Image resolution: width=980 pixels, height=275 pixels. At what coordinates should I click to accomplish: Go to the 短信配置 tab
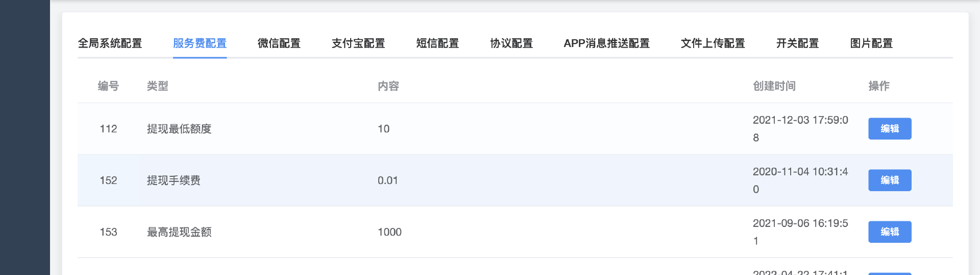[437, 43]
